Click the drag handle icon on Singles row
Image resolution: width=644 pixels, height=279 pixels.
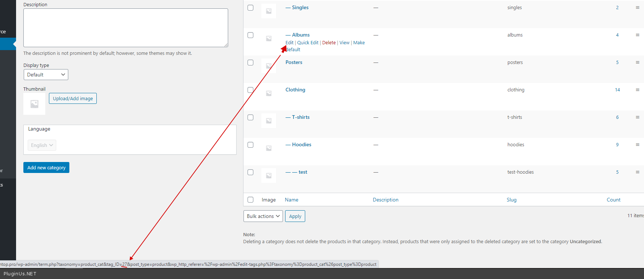click(x=637, y=8)
